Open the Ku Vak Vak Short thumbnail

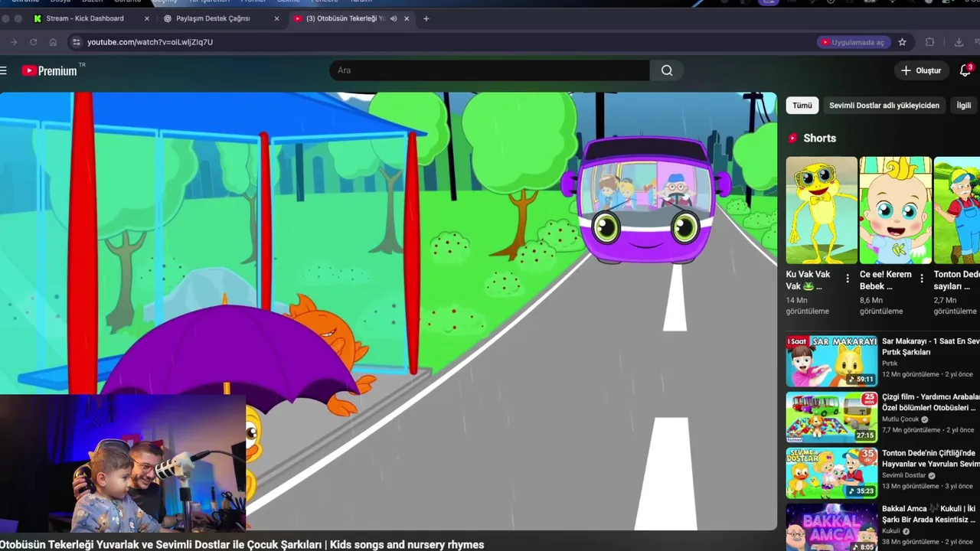(x=822, y=210)
